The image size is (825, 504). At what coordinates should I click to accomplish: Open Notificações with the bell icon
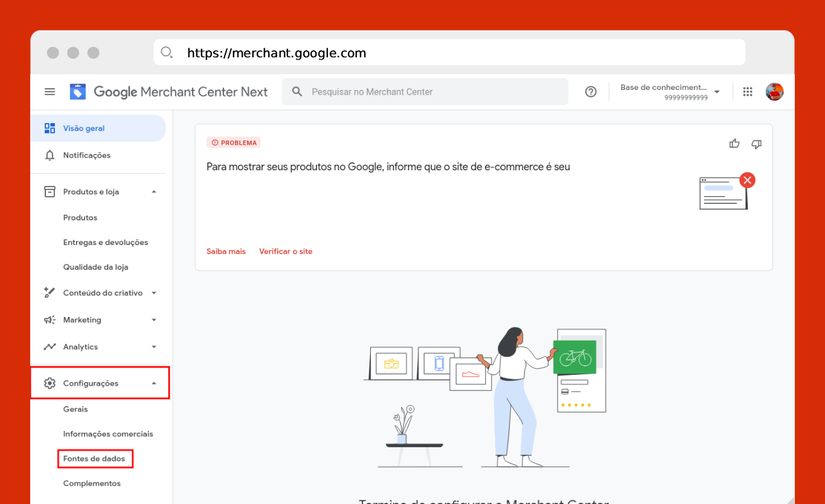(86, 155)
